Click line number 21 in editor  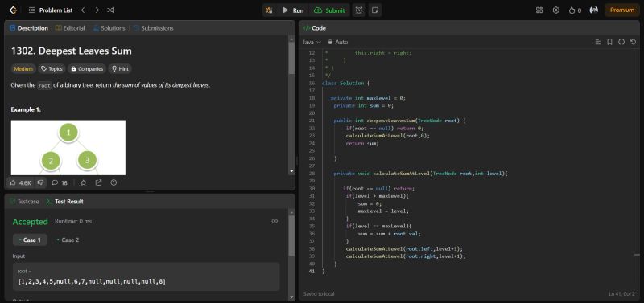(312, 121)
